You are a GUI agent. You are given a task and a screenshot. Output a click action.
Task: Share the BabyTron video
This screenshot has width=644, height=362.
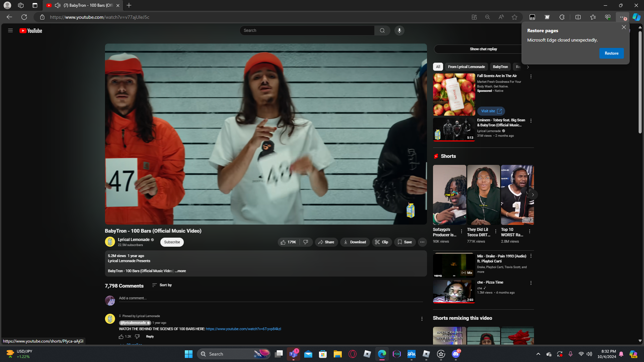pos(326,242)
